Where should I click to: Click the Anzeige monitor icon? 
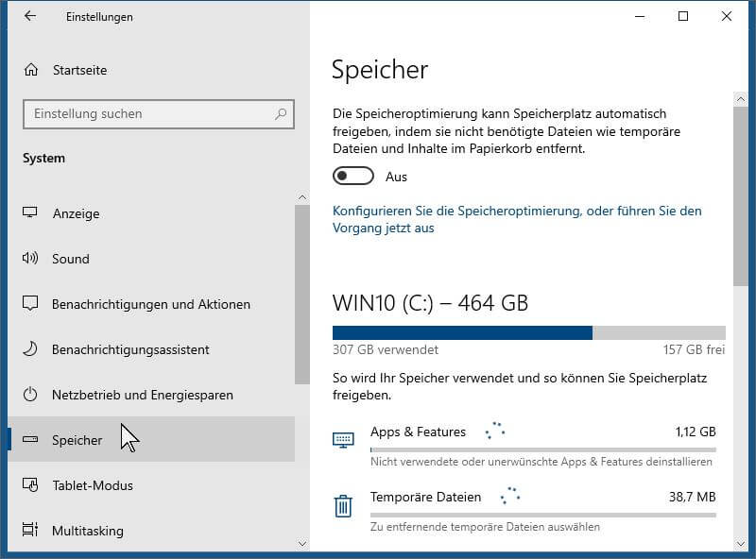pyautogui.click(x=30, y=212)
